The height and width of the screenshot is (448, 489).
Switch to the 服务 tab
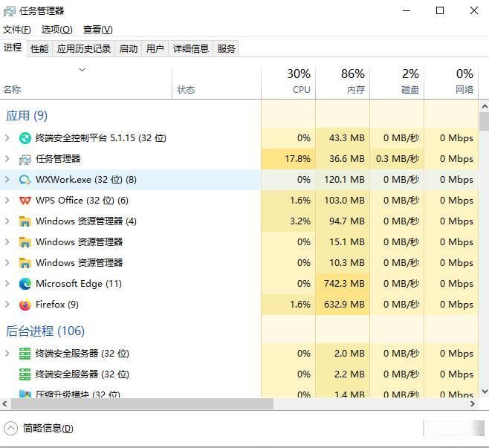226,48
